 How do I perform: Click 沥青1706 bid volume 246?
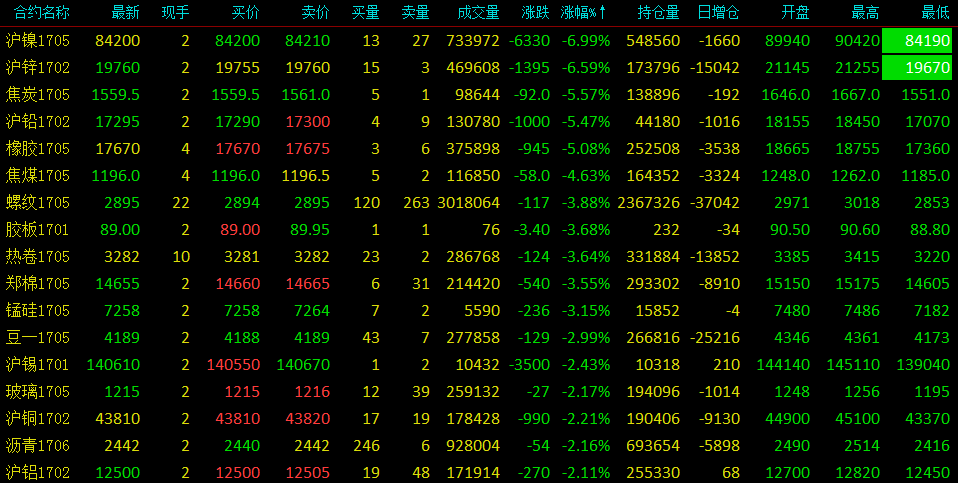[x=367, y=446]
